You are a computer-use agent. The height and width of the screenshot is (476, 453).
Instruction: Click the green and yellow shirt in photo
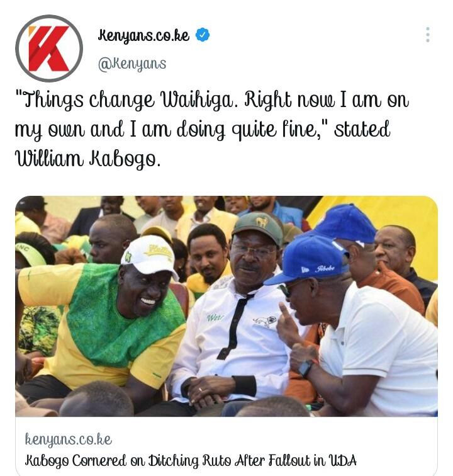[103, 325]
